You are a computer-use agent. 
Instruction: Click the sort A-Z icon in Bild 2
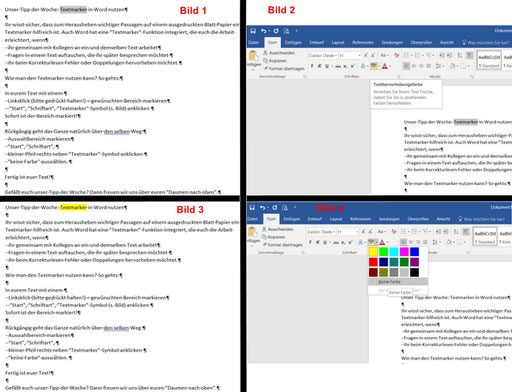[x=460, y=55]
